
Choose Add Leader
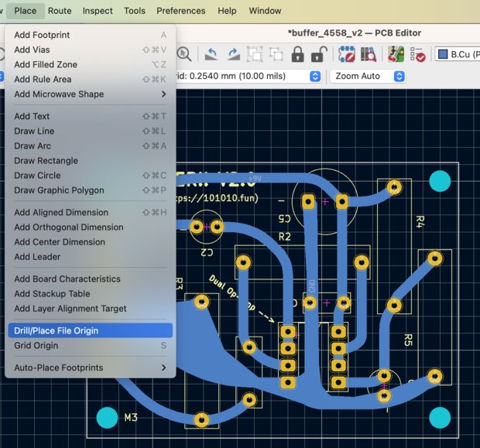[91, 257]
